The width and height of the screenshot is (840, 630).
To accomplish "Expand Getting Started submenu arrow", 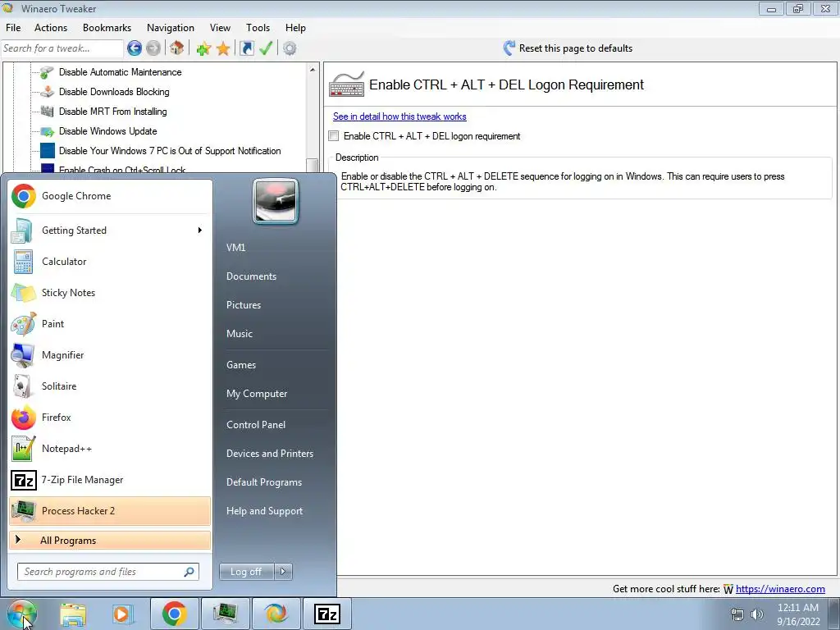I will [200, 231].
